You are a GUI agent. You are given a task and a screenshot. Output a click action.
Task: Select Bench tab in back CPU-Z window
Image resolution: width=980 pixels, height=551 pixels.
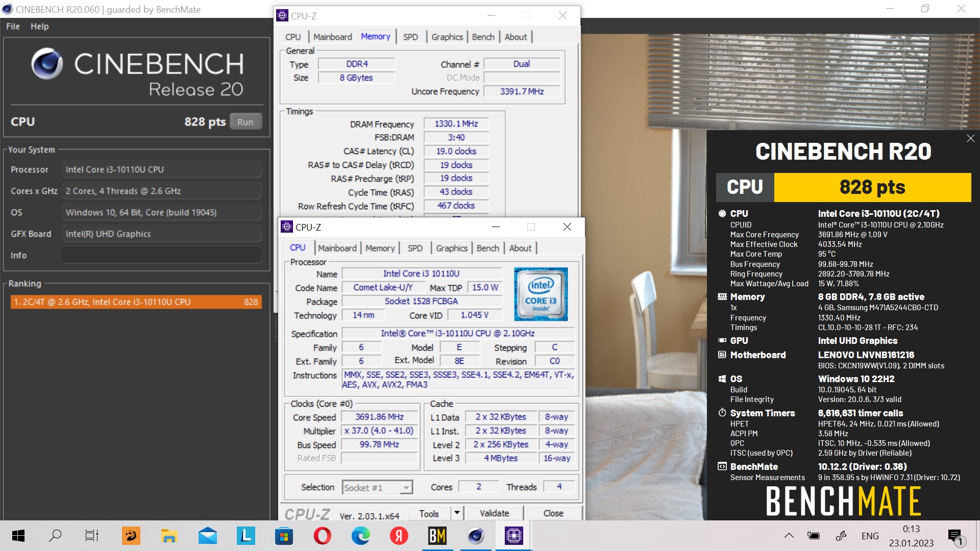483,37
